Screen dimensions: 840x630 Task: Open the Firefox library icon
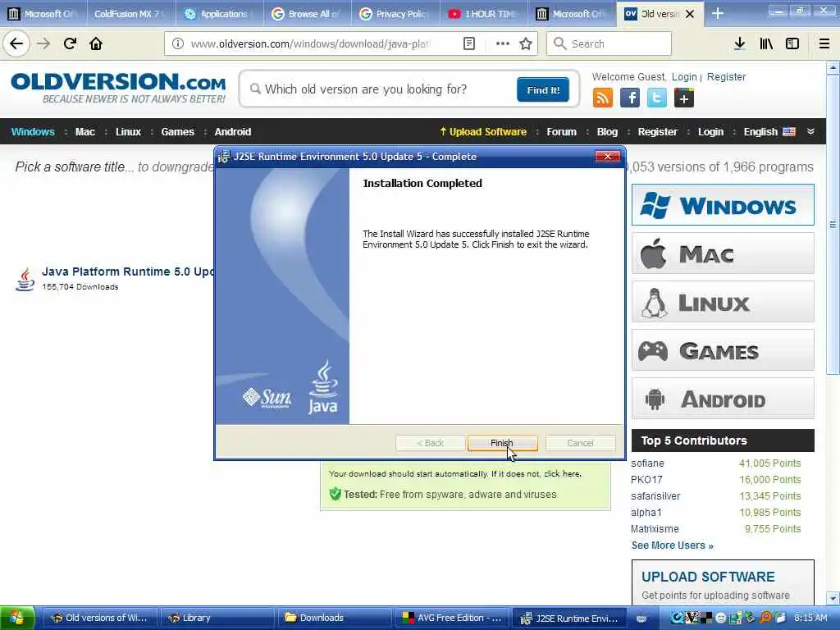[x=766, y=43]
